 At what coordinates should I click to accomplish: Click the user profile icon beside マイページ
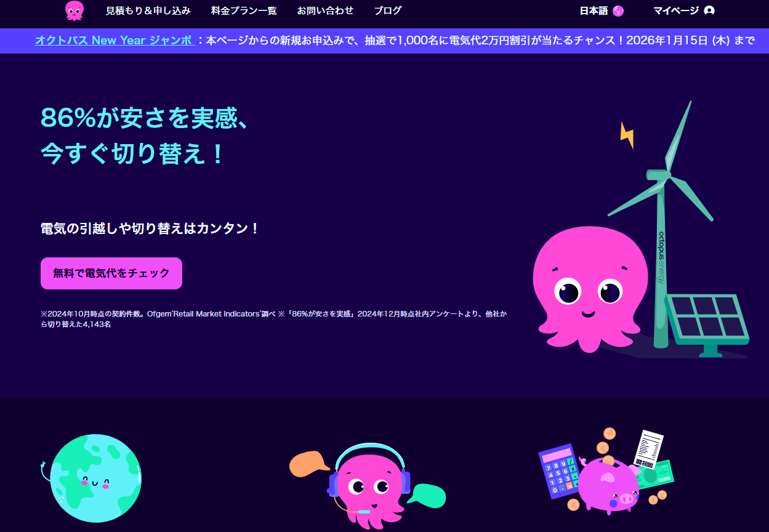click(x=709, y=10)
